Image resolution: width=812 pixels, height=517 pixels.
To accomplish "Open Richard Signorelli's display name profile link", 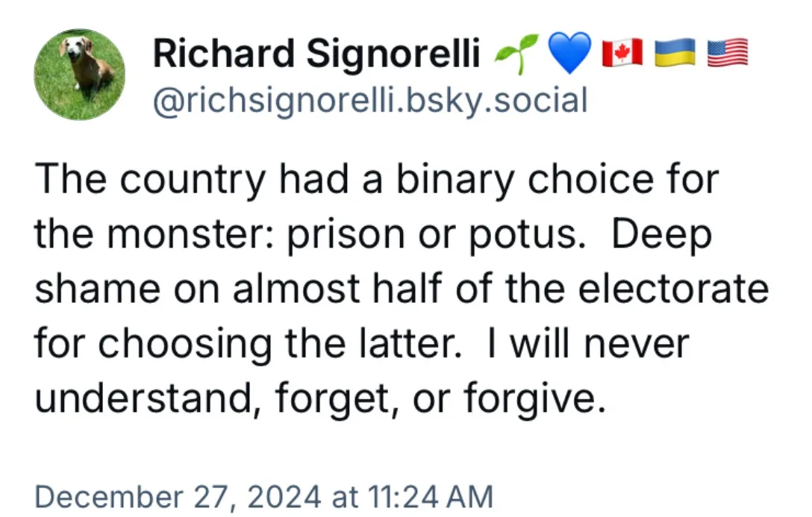I will coord(316,53).
